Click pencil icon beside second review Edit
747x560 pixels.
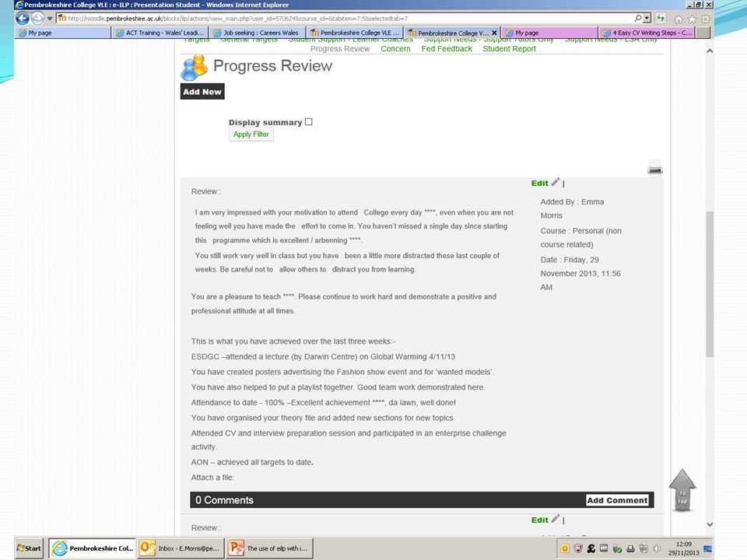[x=556, y=519]
